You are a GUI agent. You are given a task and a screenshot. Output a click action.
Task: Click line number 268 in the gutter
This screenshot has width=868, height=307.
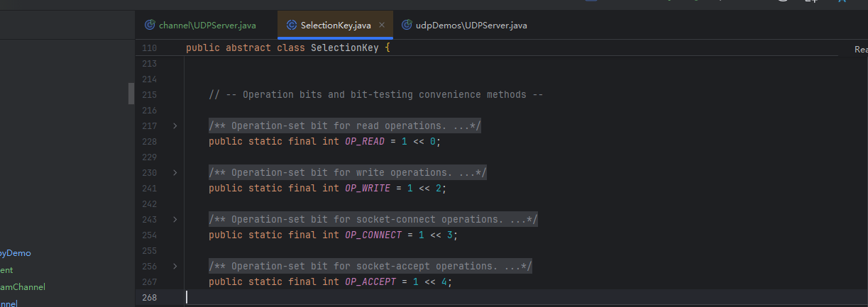[149, 298]
